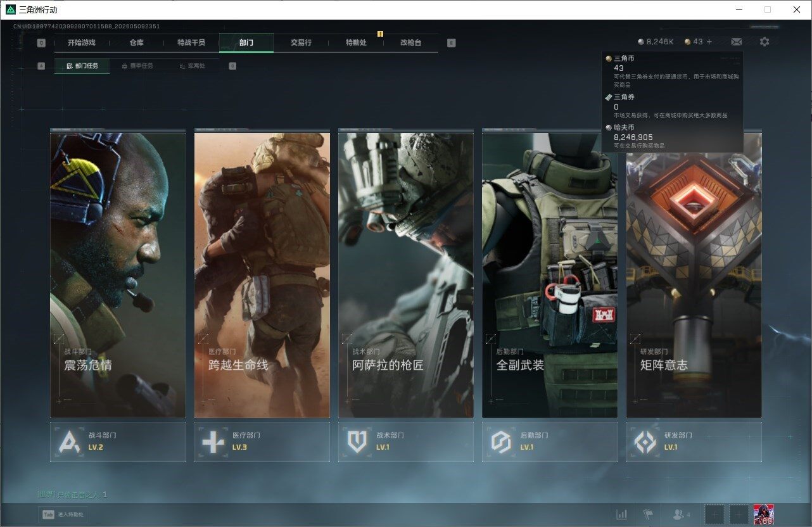Image resolution: width=812 pixels, height=527 pixels.
Task: Open the 震荡危情 mission card
Action: pyautogui.click(x=118, y=275)
